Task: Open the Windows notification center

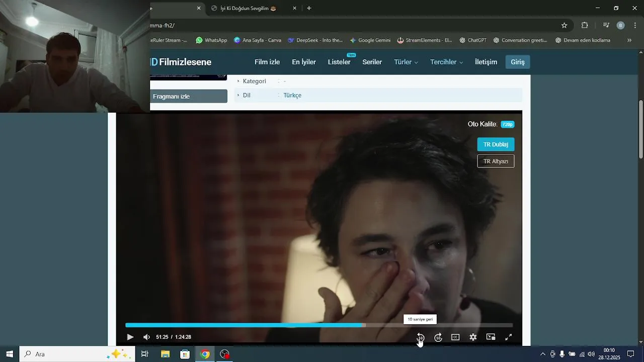Action: point(631,354)
